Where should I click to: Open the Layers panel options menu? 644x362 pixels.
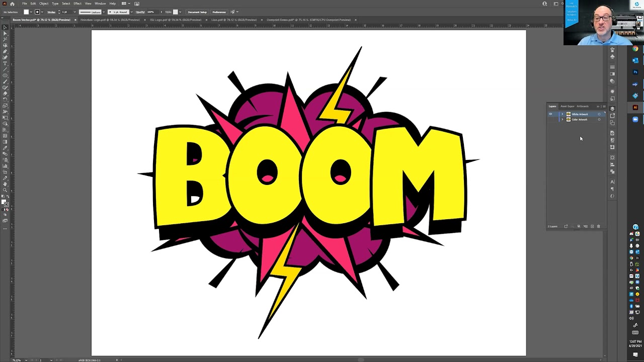click(604, 106)
